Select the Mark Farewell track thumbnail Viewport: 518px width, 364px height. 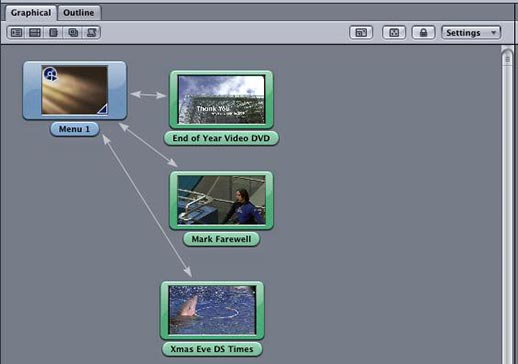pyautogui.click(x=221, y=200)
